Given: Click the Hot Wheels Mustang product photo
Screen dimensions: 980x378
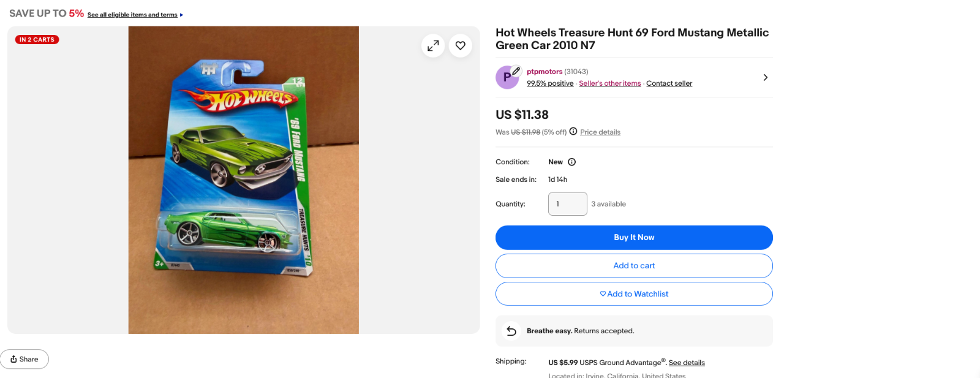Looking at the screenshot, I should (x=243, y=180).
